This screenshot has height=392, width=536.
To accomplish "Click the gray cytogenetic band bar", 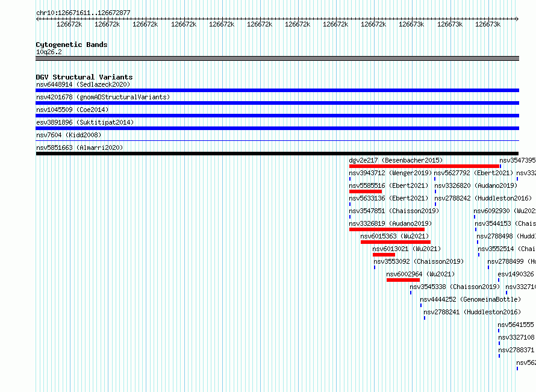I will pyautogui.click(x=277, y=58).
